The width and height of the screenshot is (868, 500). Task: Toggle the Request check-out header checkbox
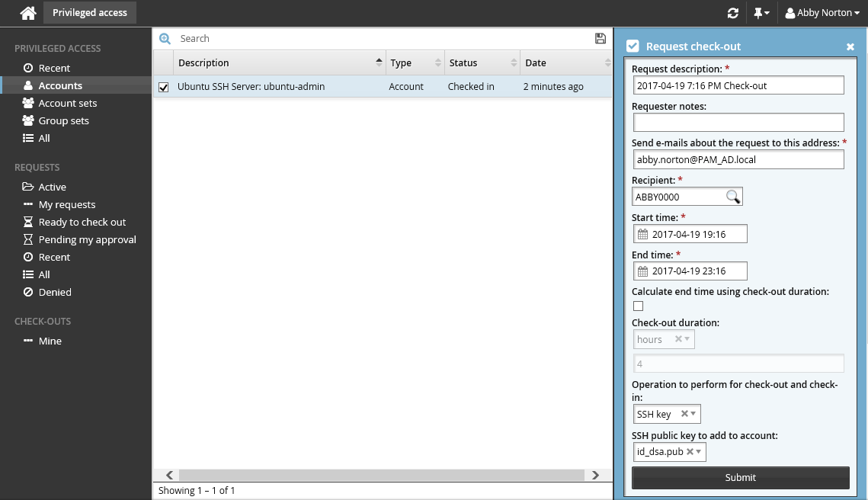pyautogui.click(x=633, y=46)
